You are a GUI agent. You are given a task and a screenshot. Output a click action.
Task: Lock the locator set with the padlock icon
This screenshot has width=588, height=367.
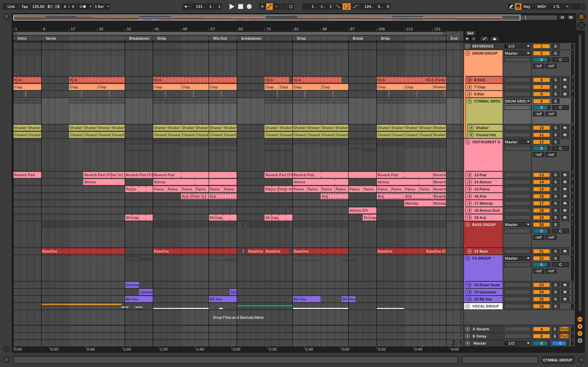(494, 39)
